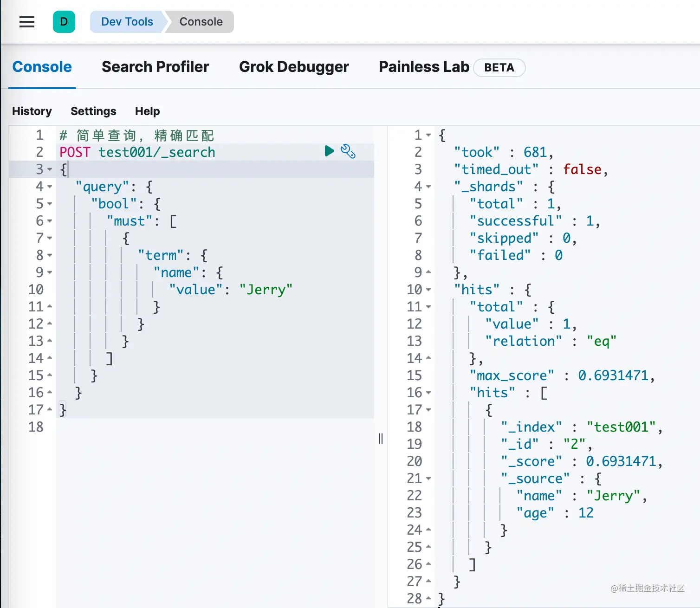Open the request options wrench icon
The image size is (700, 608).
click(348, 151)
